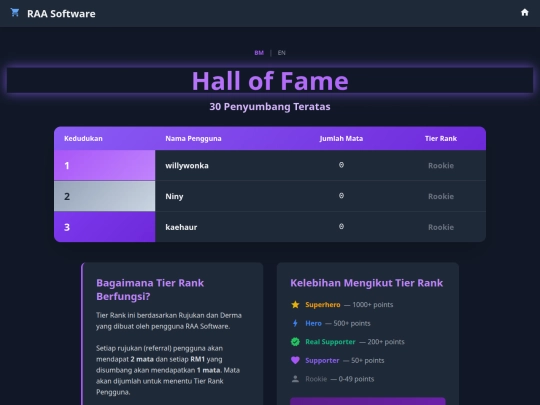This screenshot has height=405, width=540.
Task: Click the Jumlah Mata column header
Action: pos(341,138)
